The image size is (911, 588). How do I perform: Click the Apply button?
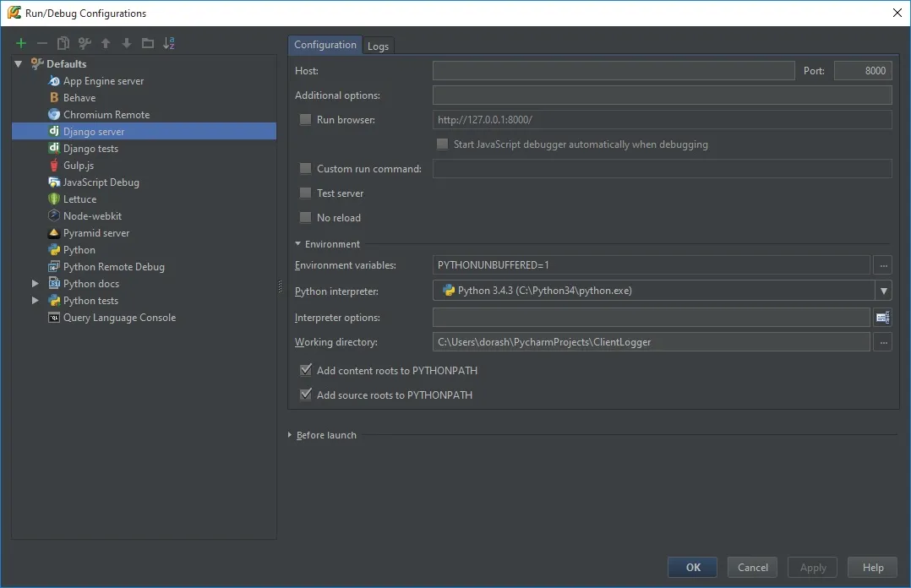pos(812,567)
